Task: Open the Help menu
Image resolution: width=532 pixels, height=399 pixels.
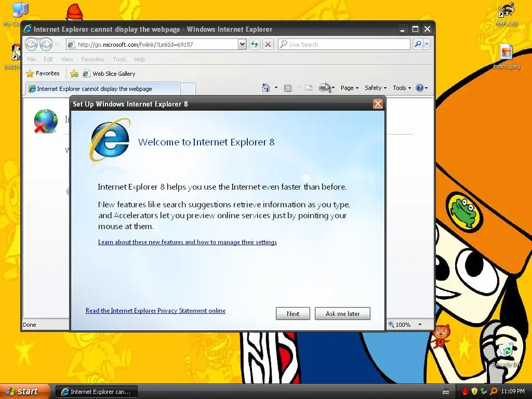Action: tap(139, 59)
